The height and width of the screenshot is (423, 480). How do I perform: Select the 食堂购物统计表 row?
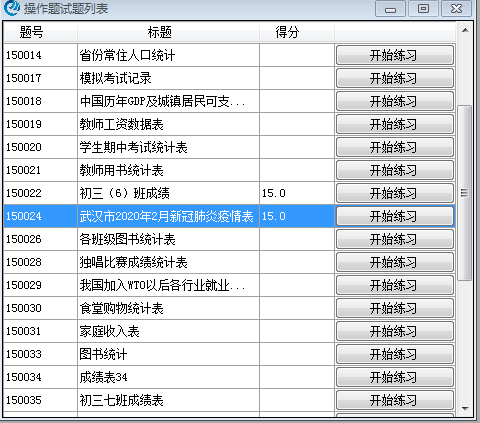[x=229, y=308]
